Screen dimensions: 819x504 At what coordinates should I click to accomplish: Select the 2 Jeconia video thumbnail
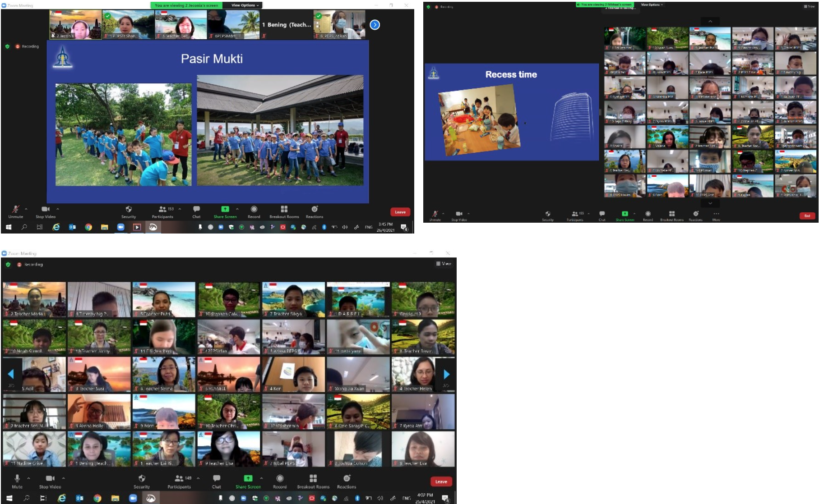pos(75,24)
